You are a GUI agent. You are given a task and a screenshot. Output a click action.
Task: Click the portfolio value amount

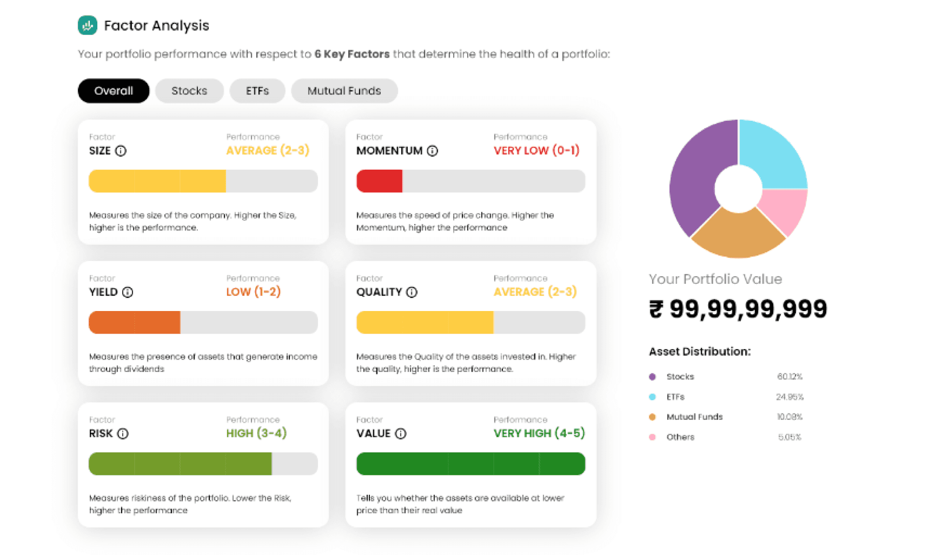738,309
